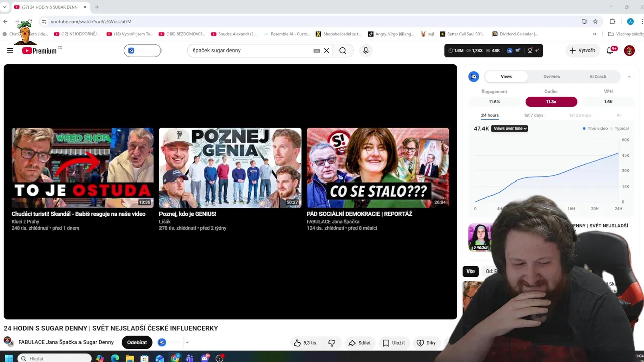The image size is (644, 362).
Task: Click the vidIQ icon beside Odebírat
Action: (x=162, y=342)
